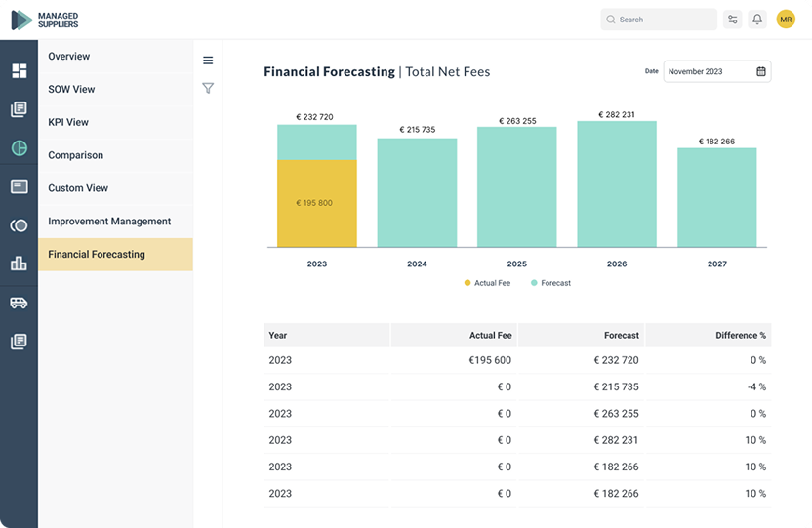812x528 pixels.
Task: Open SOW View
Action: coord(115,89)
